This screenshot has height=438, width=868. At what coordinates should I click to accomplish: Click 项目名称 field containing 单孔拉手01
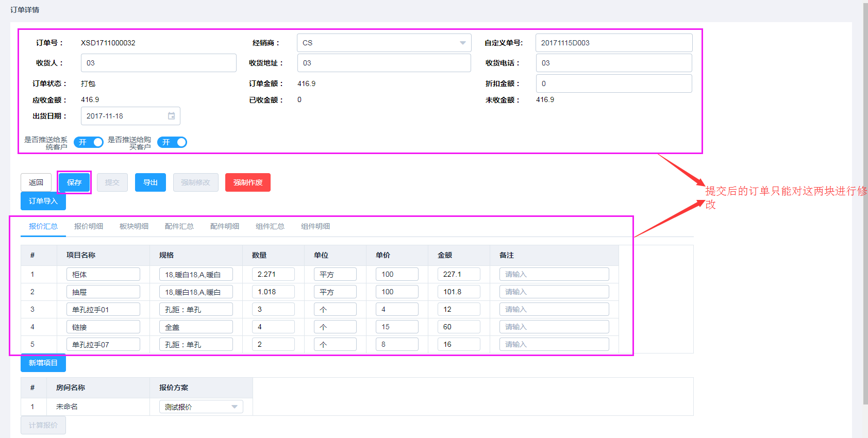coord(103,309)
